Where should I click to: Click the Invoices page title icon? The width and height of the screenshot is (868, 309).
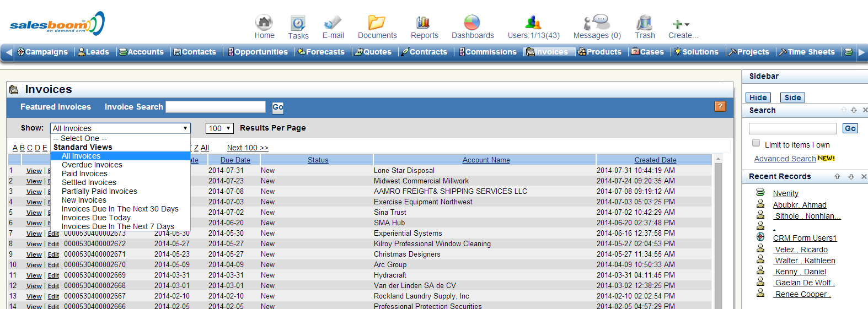(x=14, y=90)
